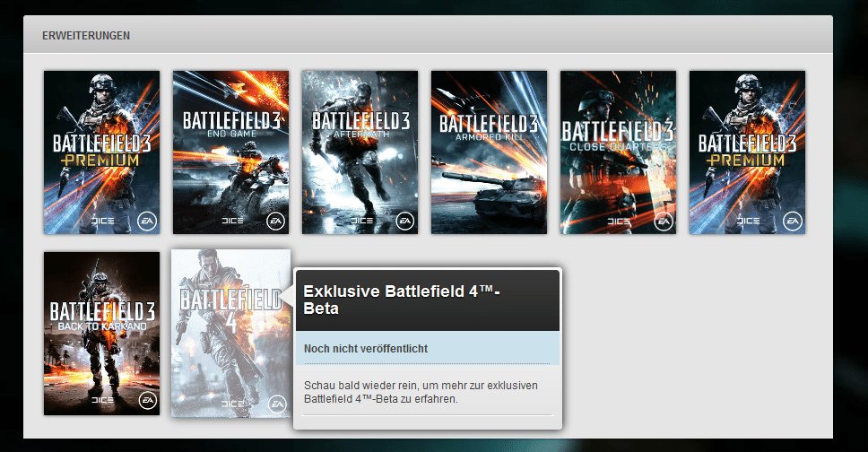868x452 pixels.
Task: Click the Armored Kill expansion thumbnail
Action: (489, 152)
